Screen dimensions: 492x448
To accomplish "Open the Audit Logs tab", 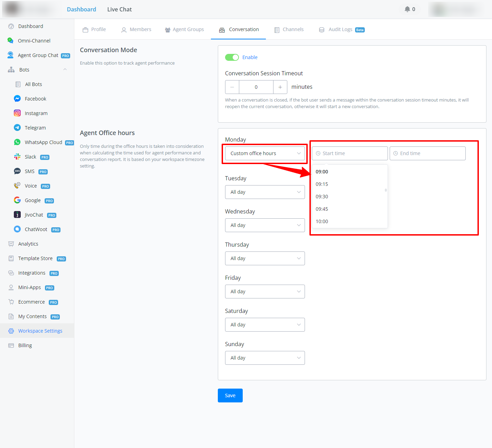I will (342, 29).
